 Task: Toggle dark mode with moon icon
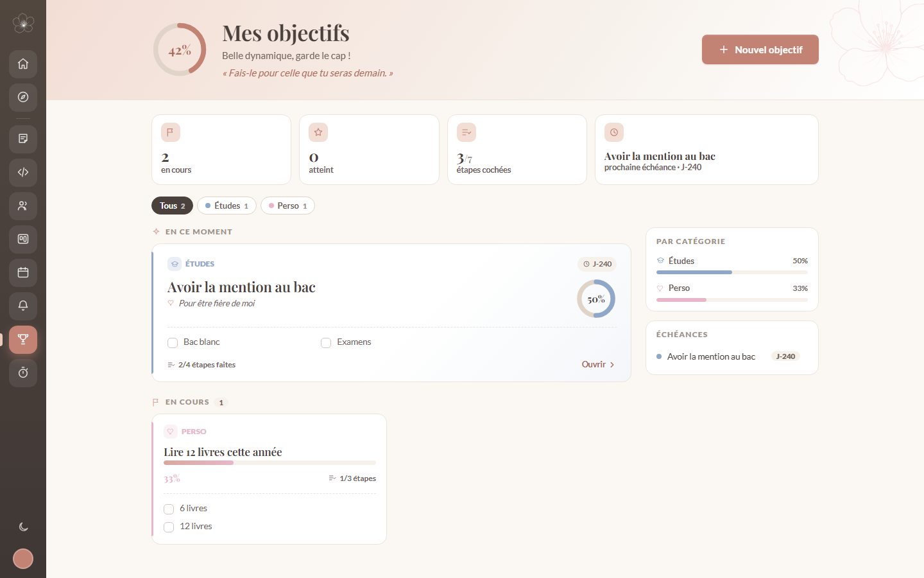tap(23, 527)
